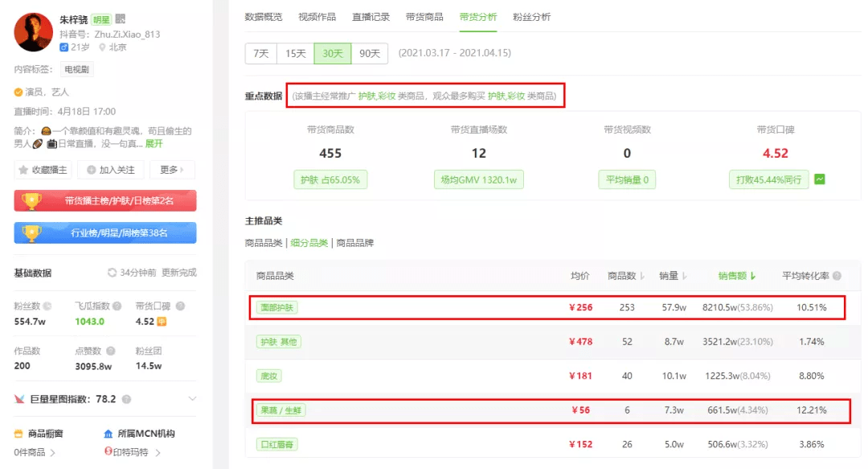This screenshot has width=868, height=469.
Task: Click the red 带货播主榜 ranking banner
Action: [x=105, y=200]
